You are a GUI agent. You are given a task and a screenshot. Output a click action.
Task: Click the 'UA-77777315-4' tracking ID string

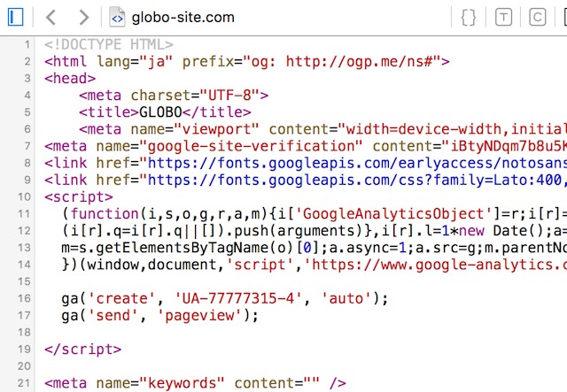coord(238,299)
